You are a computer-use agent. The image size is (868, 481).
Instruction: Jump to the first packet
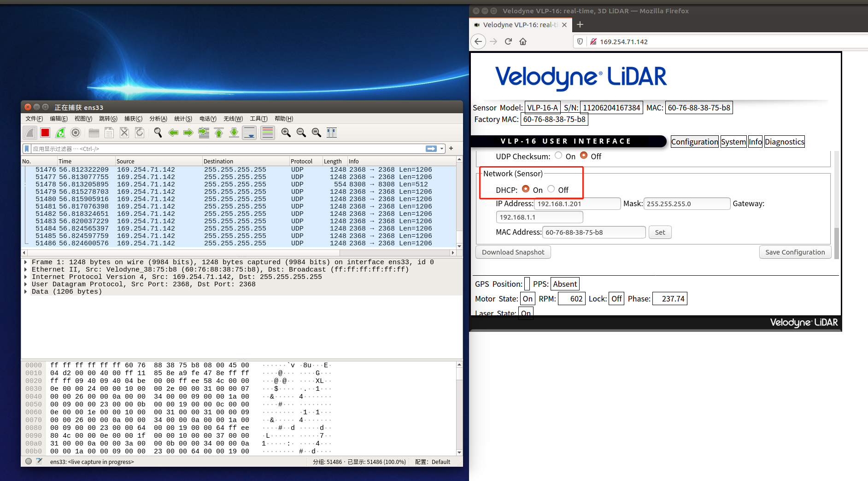(219, 133)
